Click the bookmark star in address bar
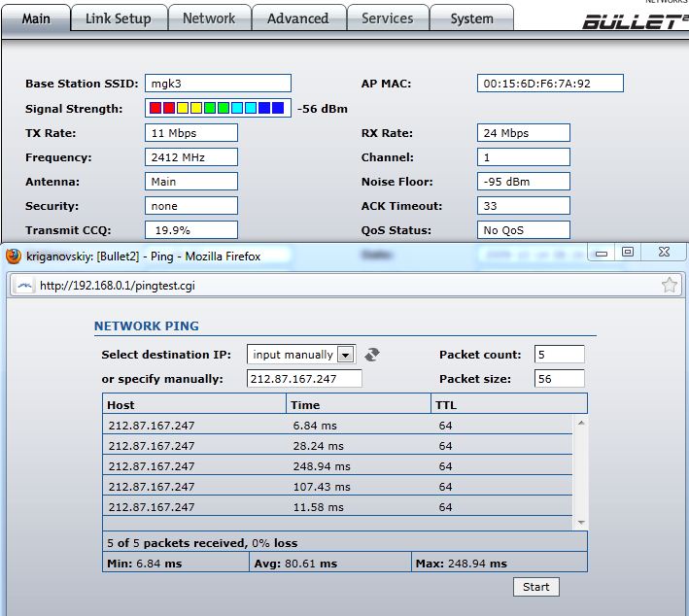 669,286
